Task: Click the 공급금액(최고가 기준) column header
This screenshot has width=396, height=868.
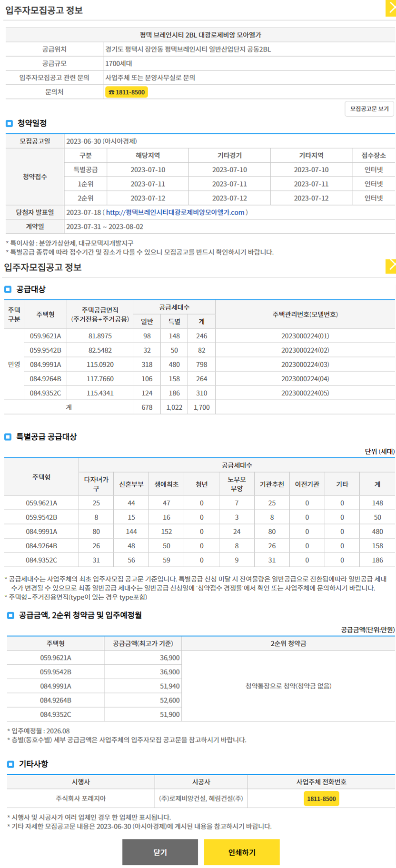Action: point(143,643)
